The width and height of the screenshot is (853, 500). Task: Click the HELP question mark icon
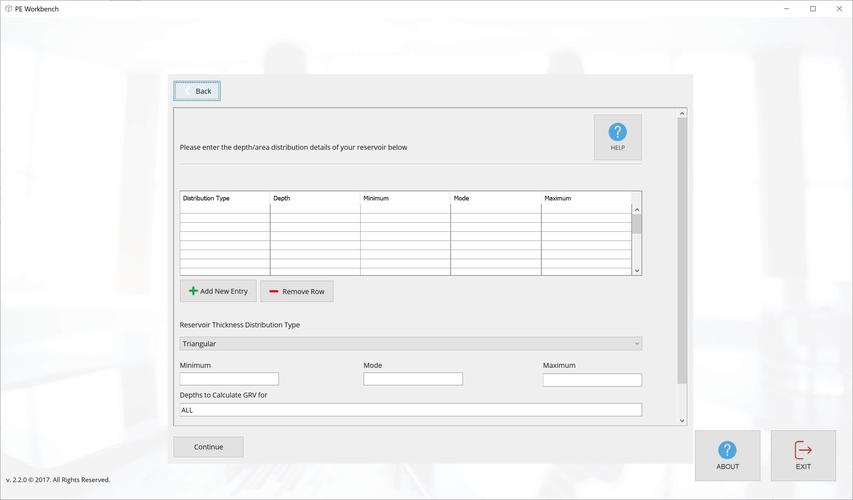coord(617,132)
